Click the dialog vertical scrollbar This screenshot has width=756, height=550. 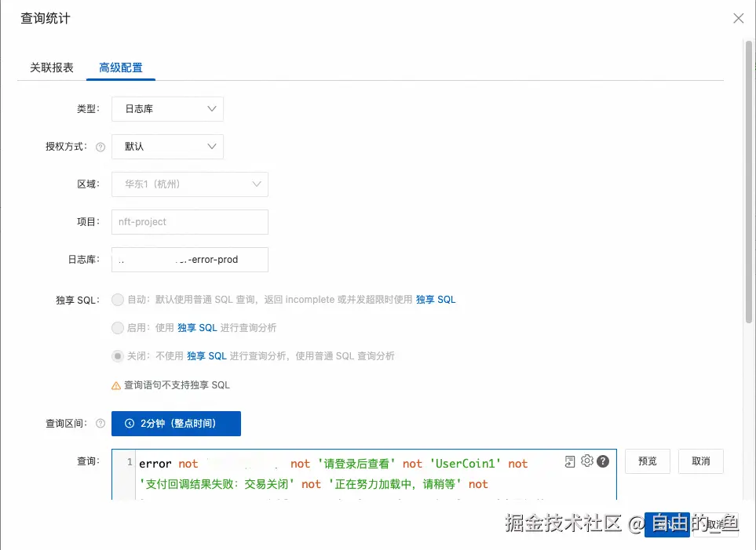pos(749,182)
